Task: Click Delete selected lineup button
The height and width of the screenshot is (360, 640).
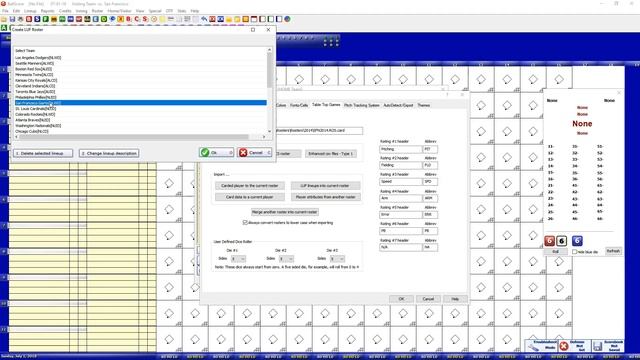Action: click(43, 153)
